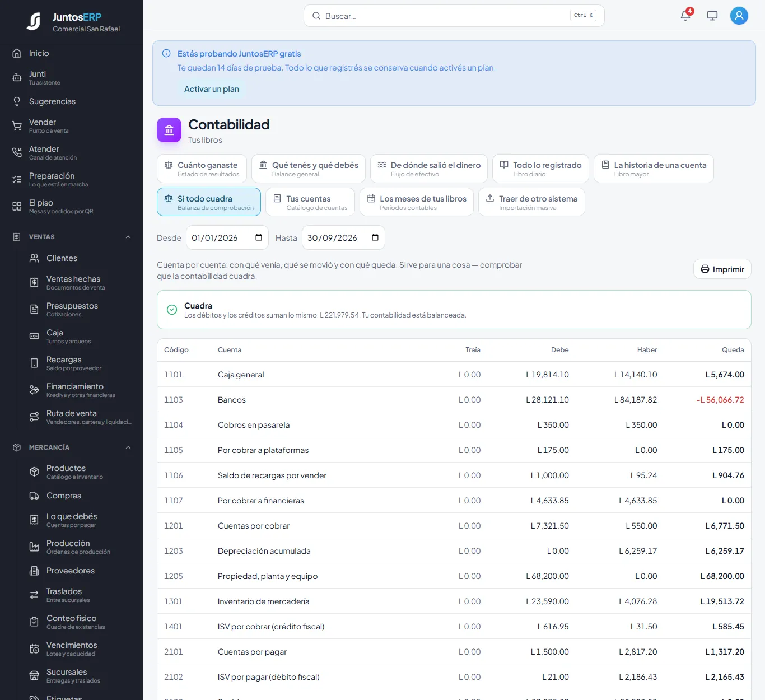Open Preparación in the sidebar
The width and height of the screenshot is (765, 700).
(x=72, y=179)
